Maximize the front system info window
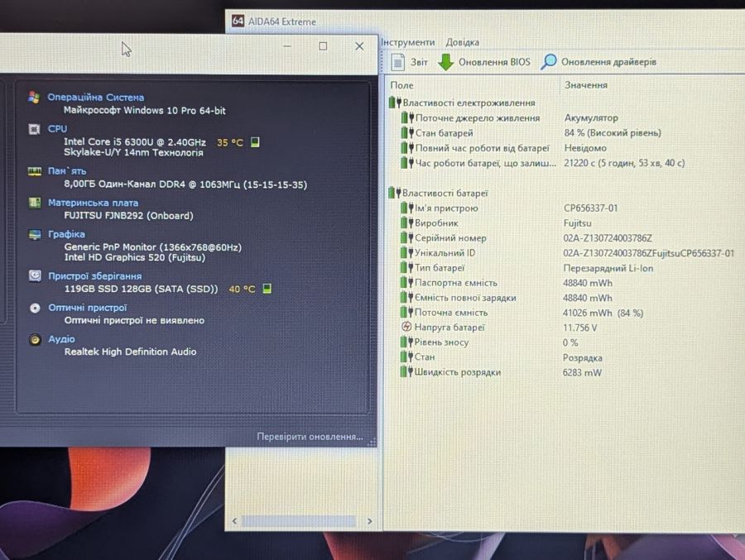The image size is (745, 560). click(x=323, y=46)
